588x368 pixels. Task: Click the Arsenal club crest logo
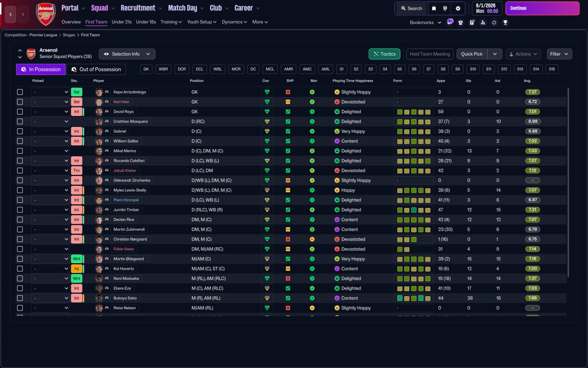pos(45,14)
